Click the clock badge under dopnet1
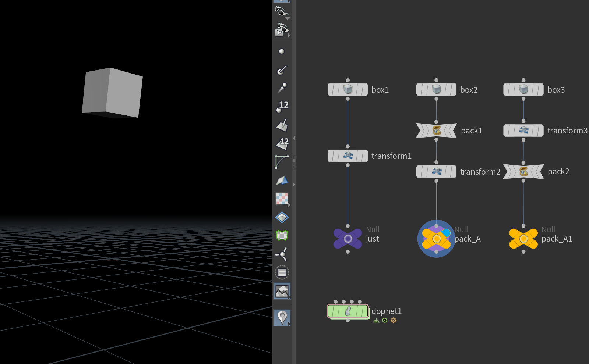This screenshot has height=364, width=589. click(385, 321)
